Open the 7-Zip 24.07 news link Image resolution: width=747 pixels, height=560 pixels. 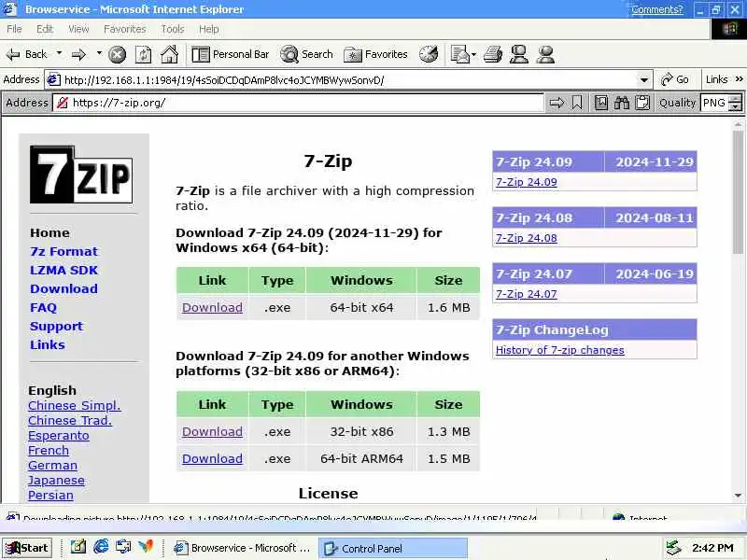point(526,294)
